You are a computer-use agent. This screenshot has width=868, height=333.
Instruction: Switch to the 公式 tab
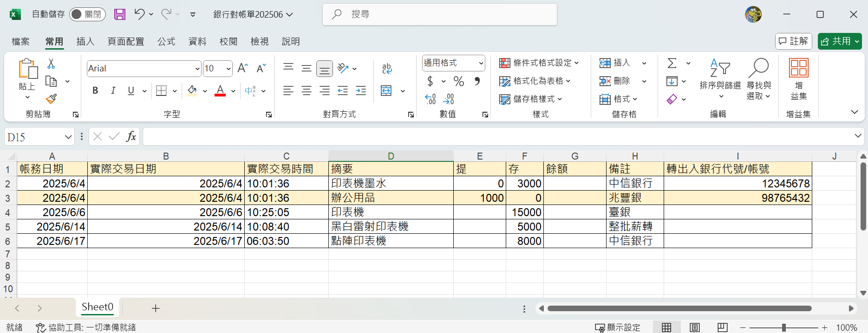coord(166,42)
